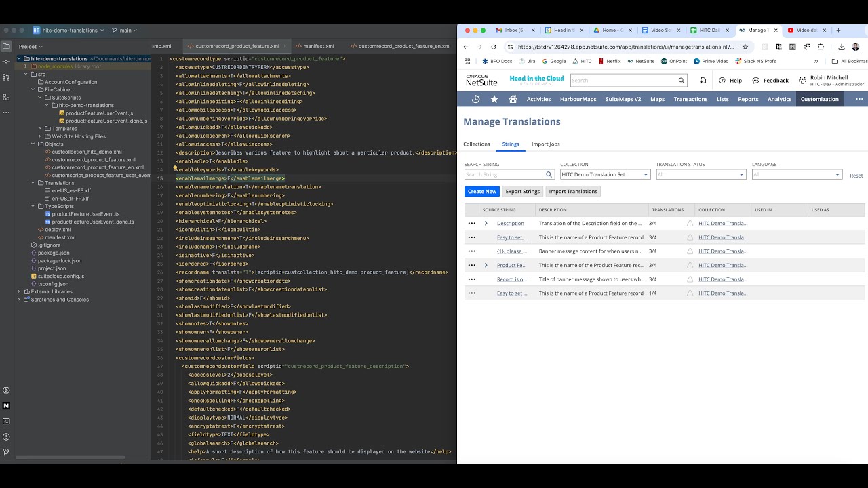The image size is (868, 488).
Task: Open Reports menu in NetSuite
Action: point(748,99)
